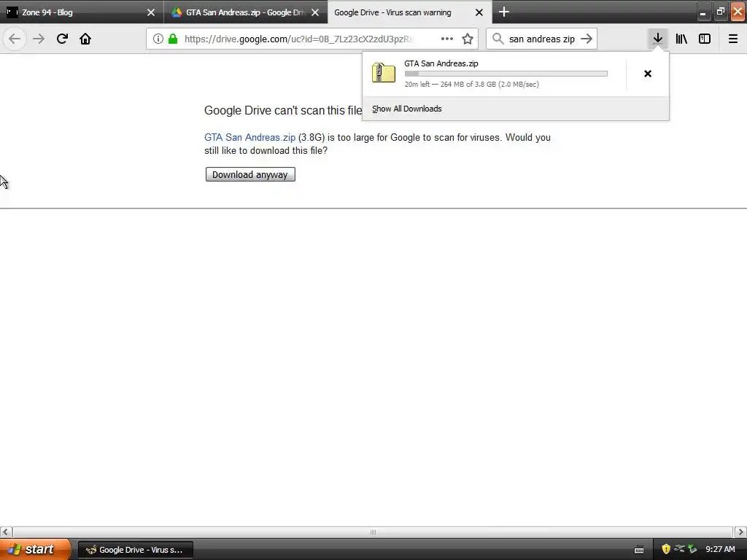747x560 pixels.
Task: Click Show All Downloads
Action: [x=407, y=109]
